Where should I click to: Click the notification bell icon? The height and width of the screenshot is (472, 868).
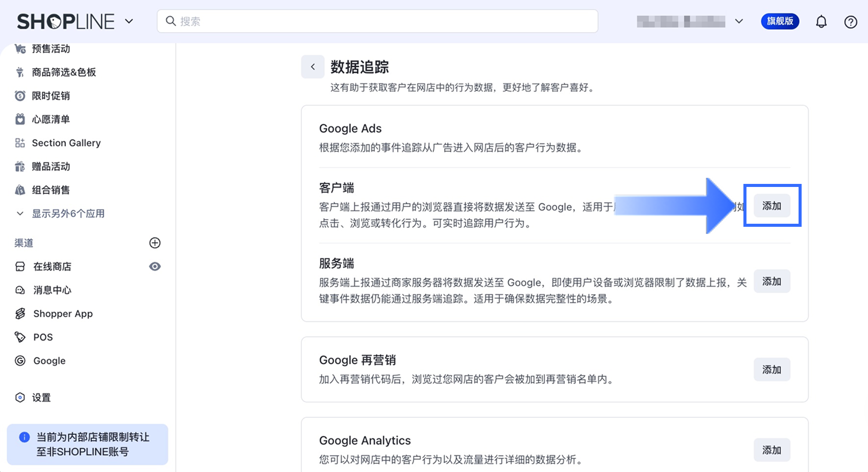pyautogui.click(x=821, y=21)
